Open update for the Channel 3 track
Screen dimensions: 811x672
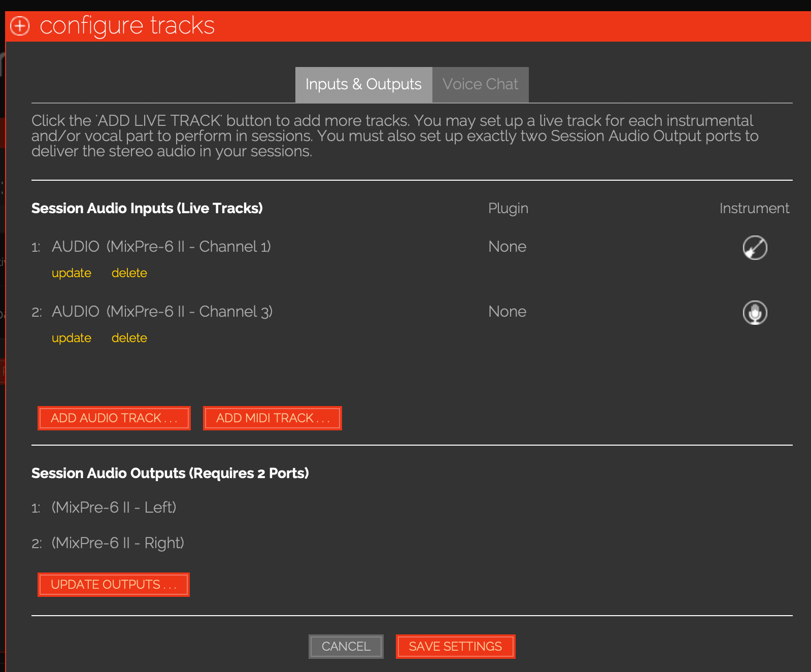tap(72, 338)
